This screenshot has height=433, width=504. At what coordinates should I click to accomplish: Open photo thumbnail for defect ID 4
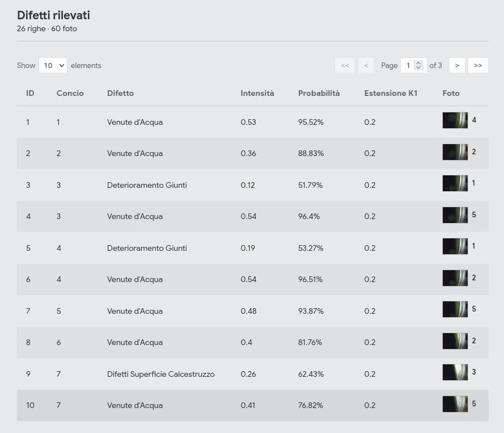click(x=455, y=215)
